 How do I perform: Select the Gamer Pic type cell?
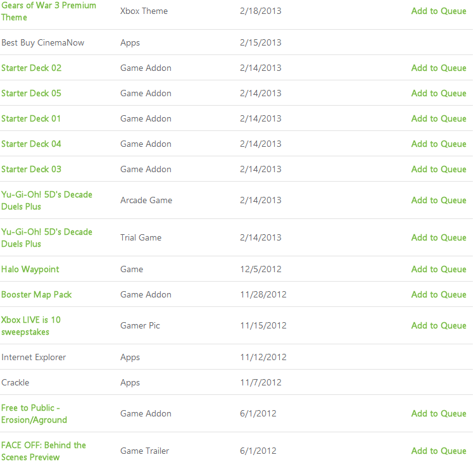[140, 325]
